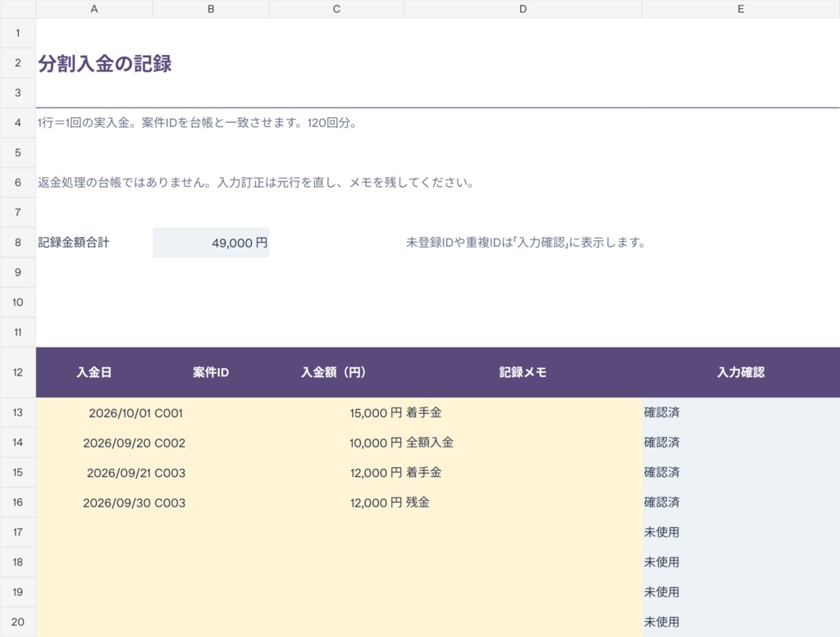Select date cell 2026/09/30
Image resolution: width=840 pixels, height=637 pixels.
click(x=94, y=503)
